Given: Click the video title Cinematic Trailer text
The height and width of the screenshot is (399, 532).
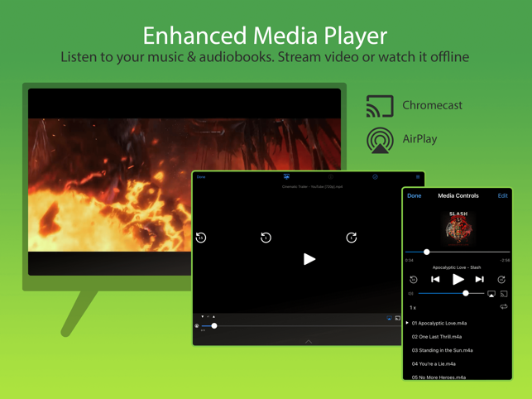Looking at the screenshot, I should 312,186.
